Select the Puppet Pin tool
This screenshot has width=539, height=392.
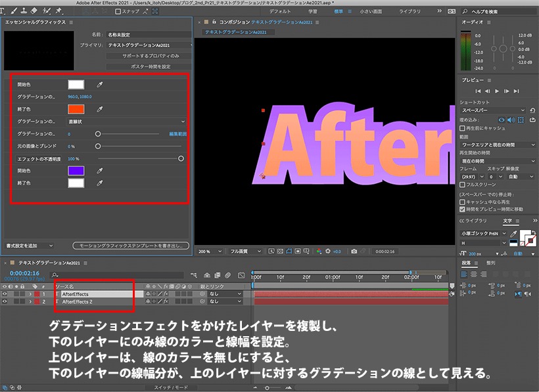click(59, 11)
